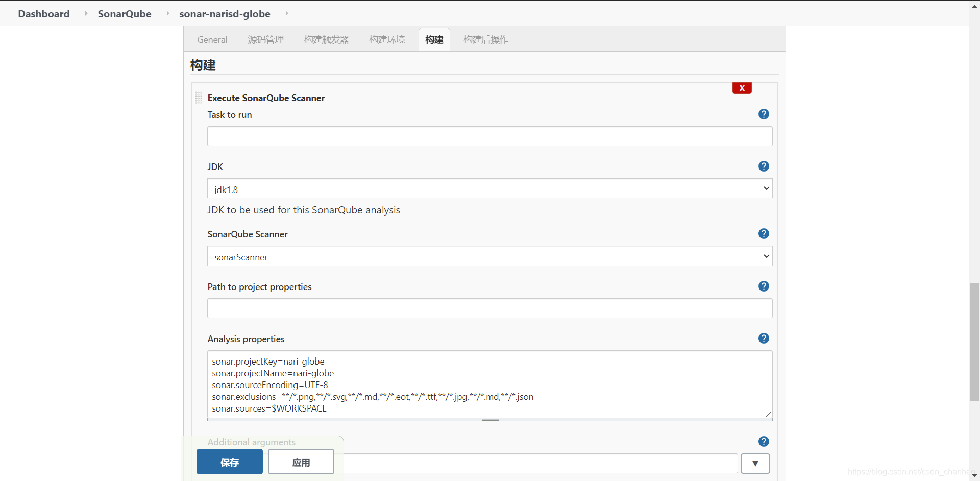
Task: Focus the Task to run input
Action: click(489, 136)
